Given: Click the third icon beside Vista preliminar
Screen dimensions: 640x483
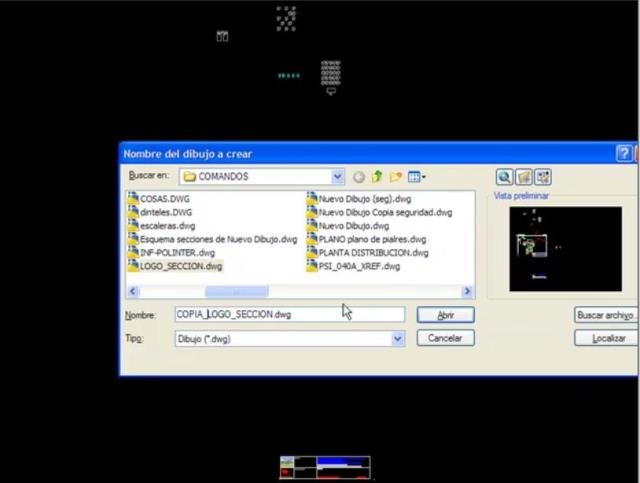Looking at the screenshot, I should 542,177.
